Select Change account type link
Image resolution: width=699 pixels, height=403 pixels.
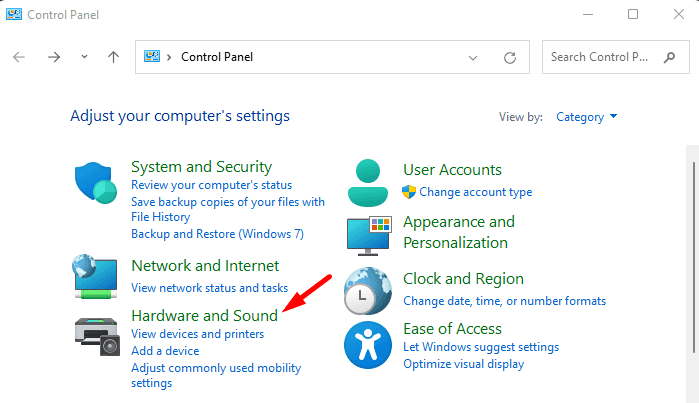(x=475, y=192)
